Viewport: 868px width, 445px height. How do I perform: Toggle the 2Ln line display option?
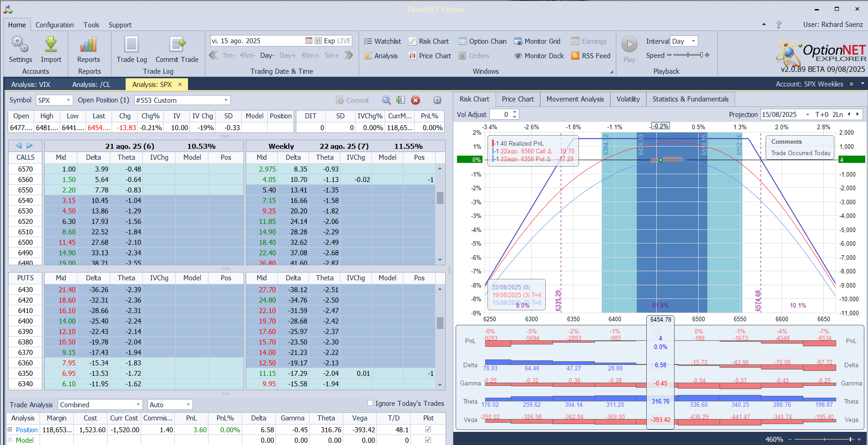838,115
